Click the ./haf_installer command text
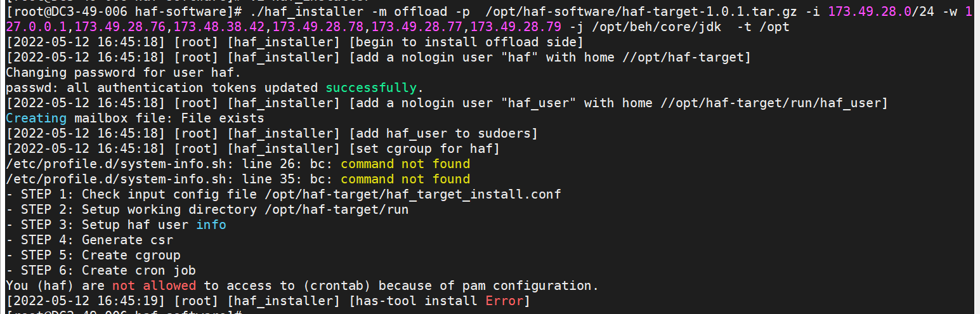Viewport: 980px width, 314px height. coord(306,11)
